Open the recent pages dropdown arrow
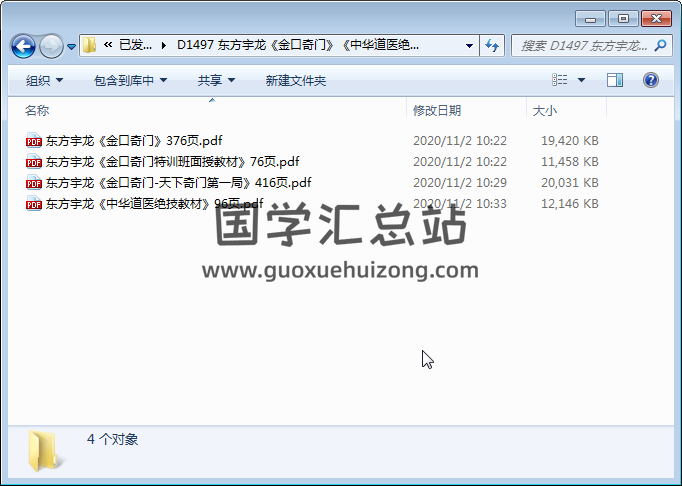The height and width of the screenshot is (486, 682). pyautogui.click(x=71, y=46)
